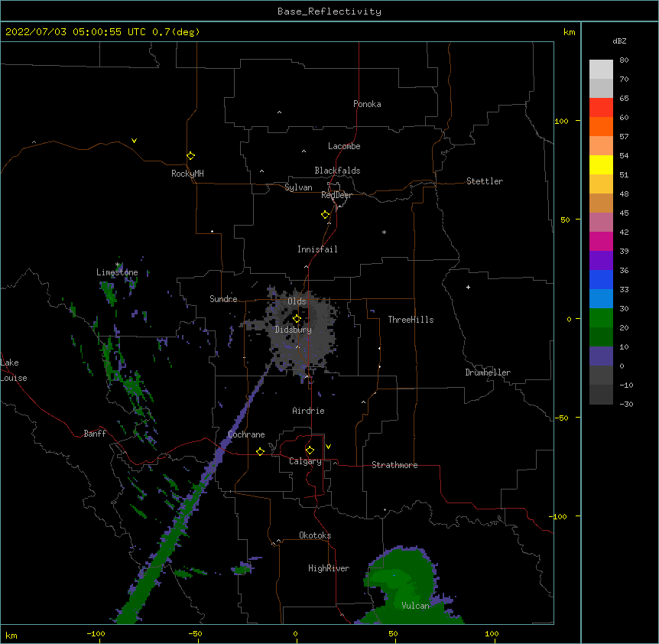Screen dimensions: 659x644
Task: Select the lightest grey swatch near 80
Action: coord(601,70)
